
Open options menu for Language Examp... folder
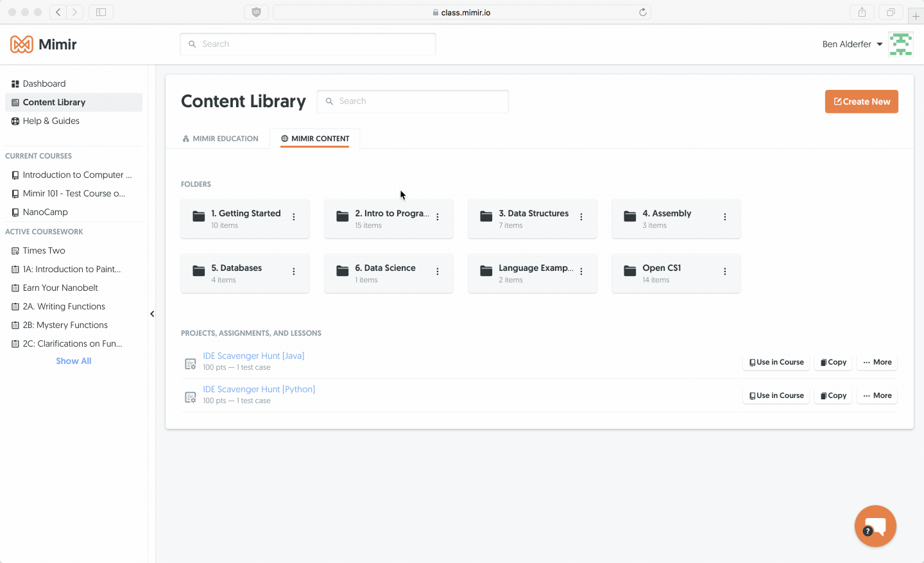[x=581, y=272]
